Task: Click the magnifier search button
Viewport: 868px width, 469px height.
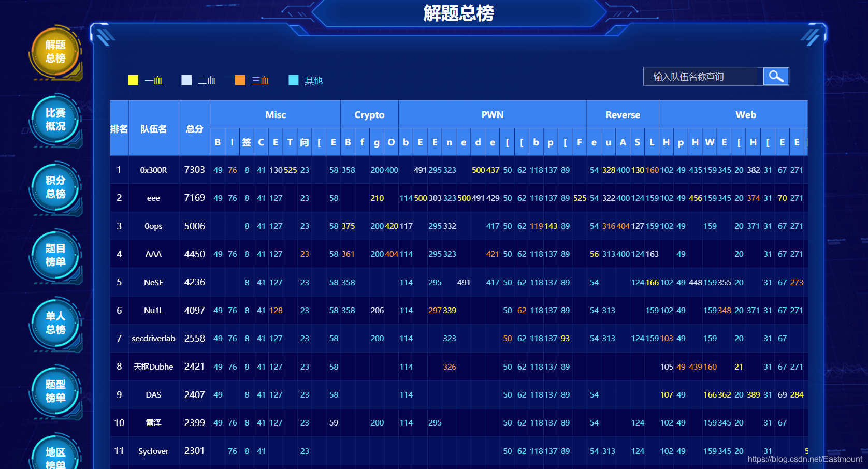Action: [776, 77]
